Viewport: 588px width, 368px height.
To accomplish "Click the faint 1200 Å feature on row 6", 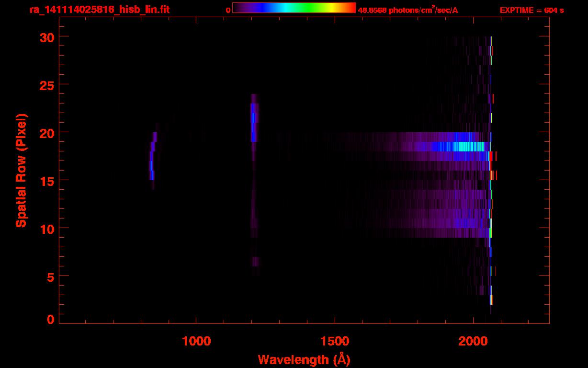I will [x=255, y=262].
